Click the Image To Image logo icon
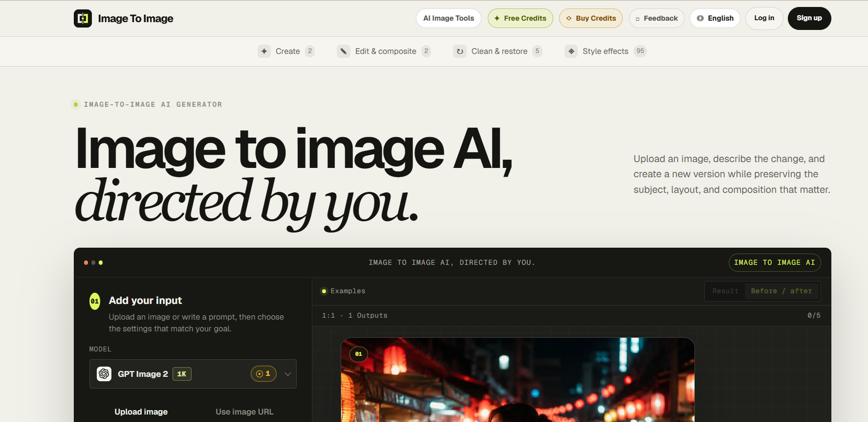The height and width of the screenshot is (422, 868). pyautogui.click(x=82, y=18)
